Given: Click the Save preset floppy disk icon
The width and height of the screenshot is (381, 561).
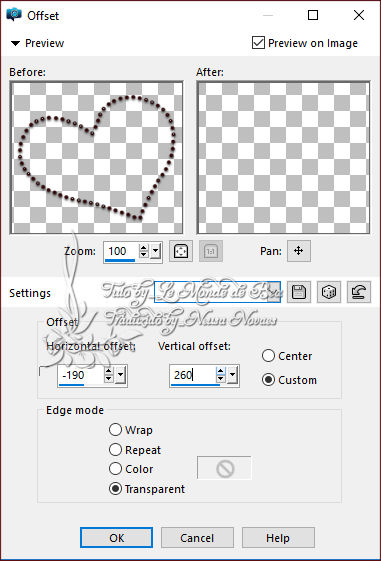Looking at the screenshot, I should coord(299,292).
